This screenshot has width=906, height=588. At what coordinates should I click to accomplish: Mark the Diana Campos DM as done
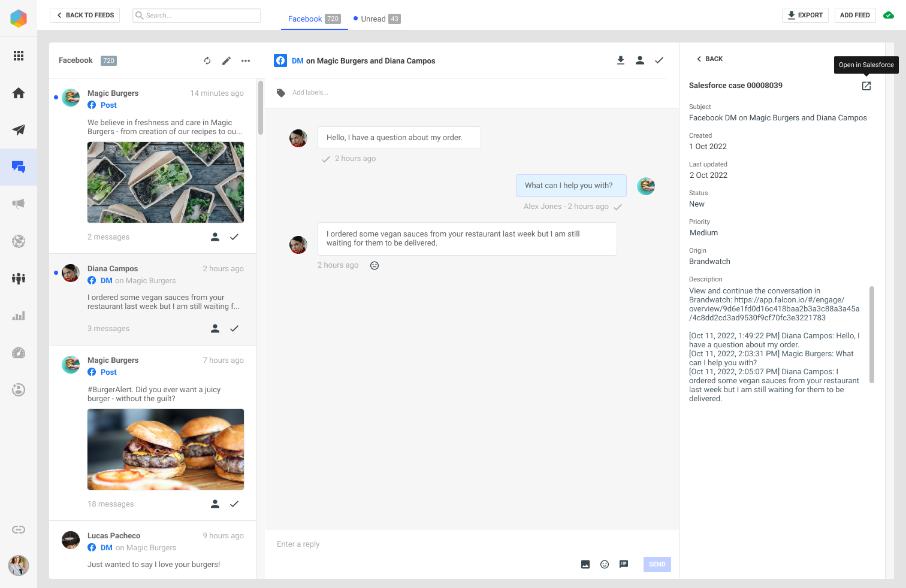(234, 329)
